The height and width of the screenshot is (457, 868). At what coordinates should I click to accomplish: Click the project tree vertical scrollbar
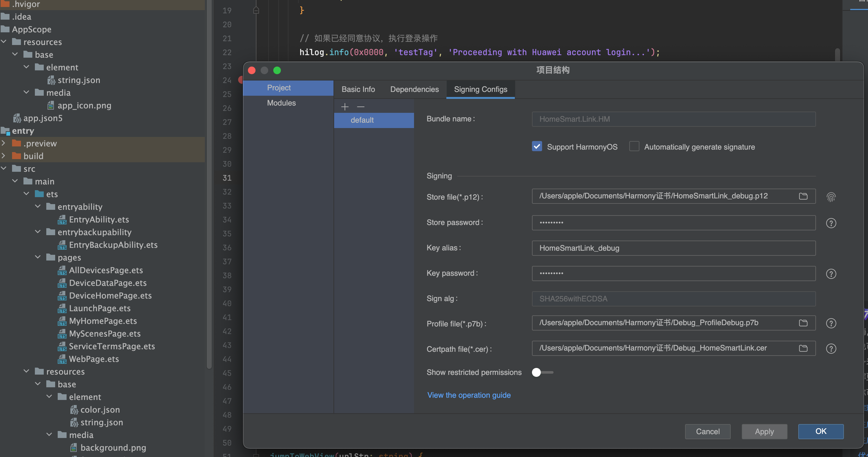click(x=209, y=185)
